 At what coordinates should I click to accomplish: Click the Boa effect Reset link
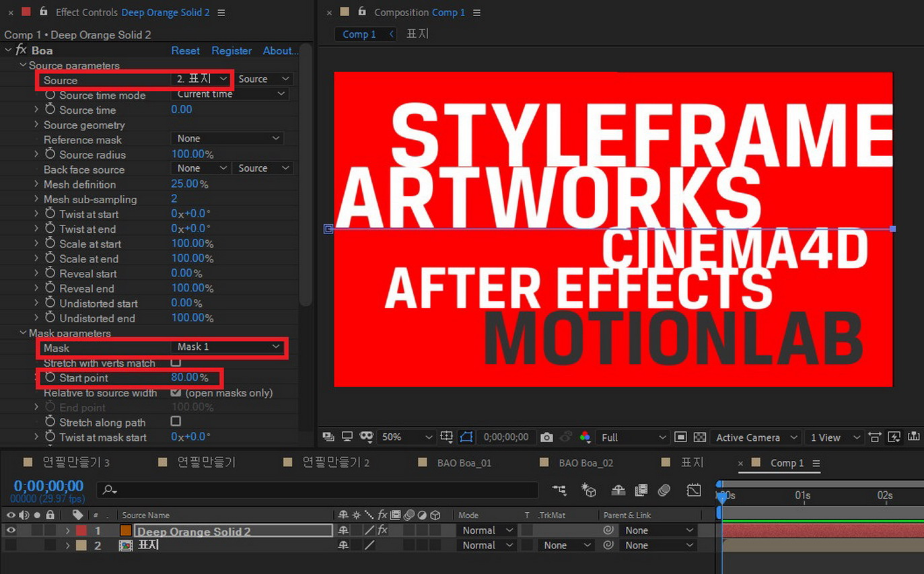click(x=185, y=50)
